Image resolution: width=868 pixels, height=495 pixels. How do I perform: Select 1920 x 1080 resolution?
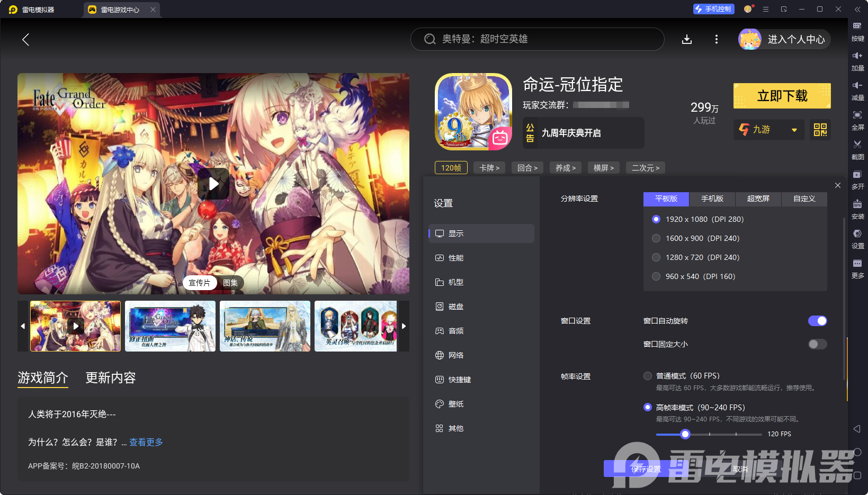pos(656,219)
